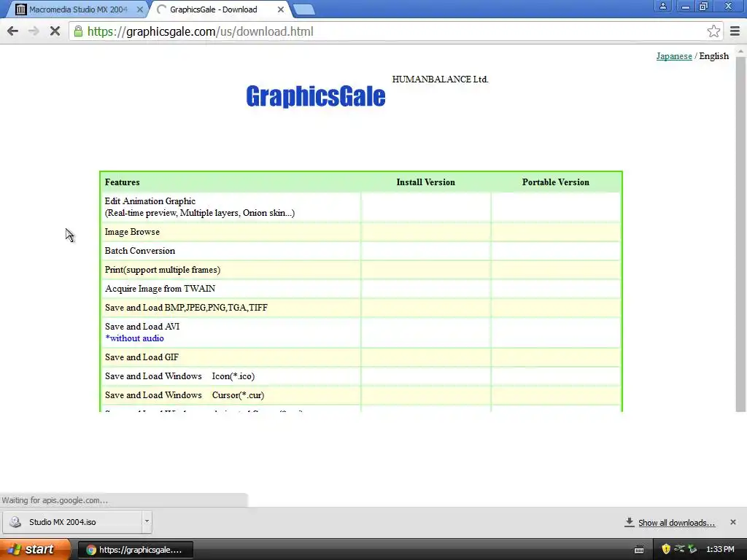Screen dimensions: 747x560
Task: Click the GraphicsGale logo
Action: (x=316, y=96)
